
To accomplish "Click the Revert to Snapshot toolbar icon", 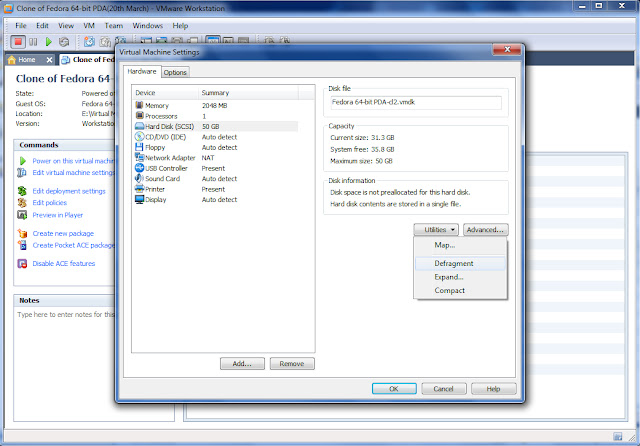I will pos(105,42).
